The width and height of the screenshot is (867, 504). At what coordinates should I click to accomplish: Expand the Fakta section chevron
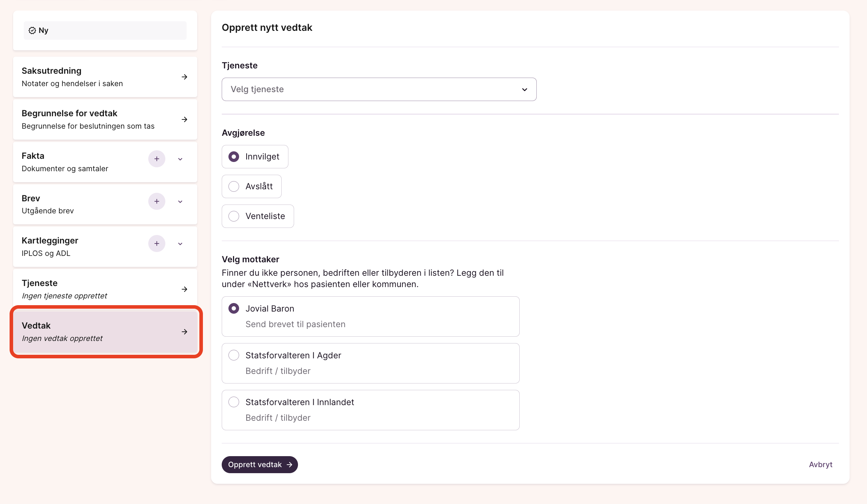(180, 159)
